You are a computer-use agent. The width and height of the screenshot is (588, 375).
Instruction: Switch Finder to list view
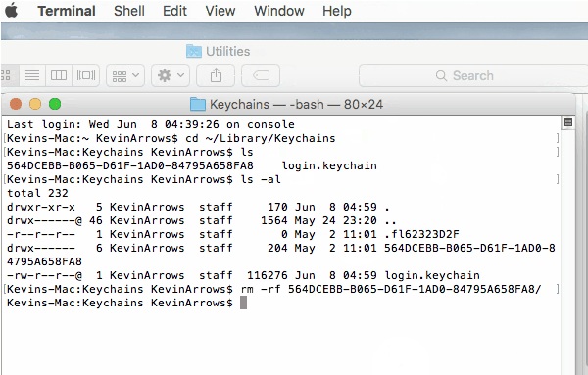(x=32, y=75)
